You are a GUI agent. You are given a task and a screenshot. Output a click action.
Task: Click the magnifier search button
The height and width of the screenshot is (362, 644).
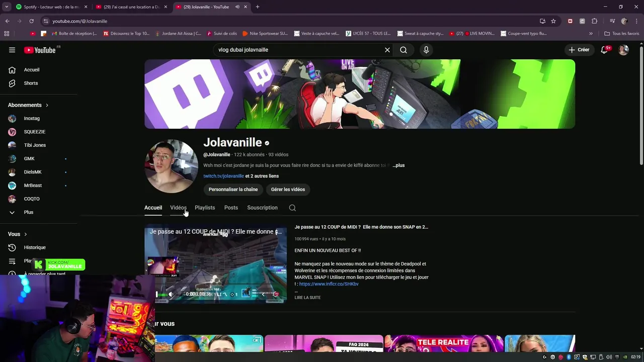coord(404,50)
